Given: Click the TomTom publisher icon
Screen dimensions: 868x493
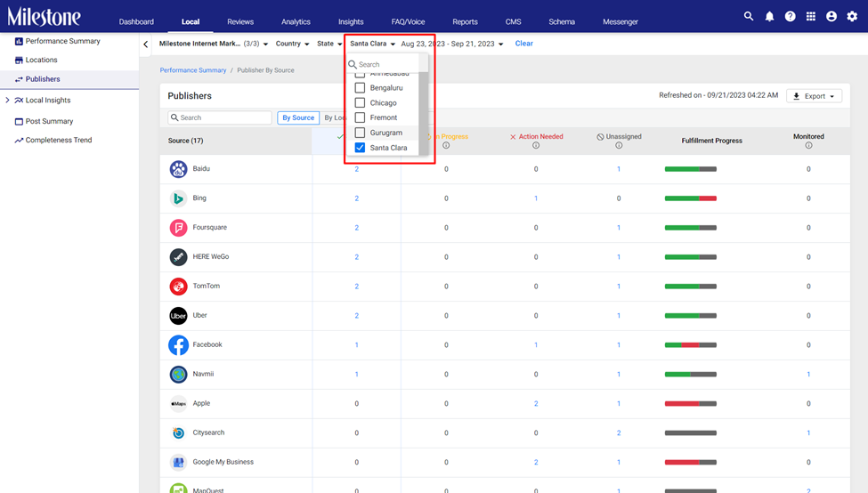Looking at the screenshot, I should (x=178, y=286).
